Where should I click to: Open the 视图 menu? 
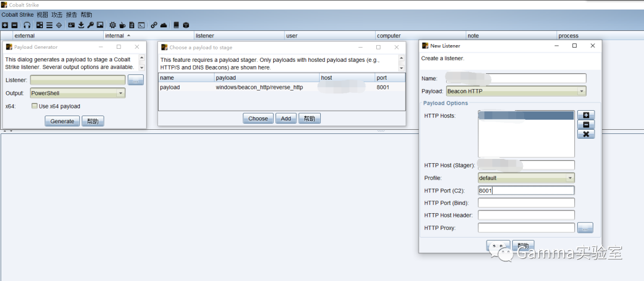coord(42,15)
